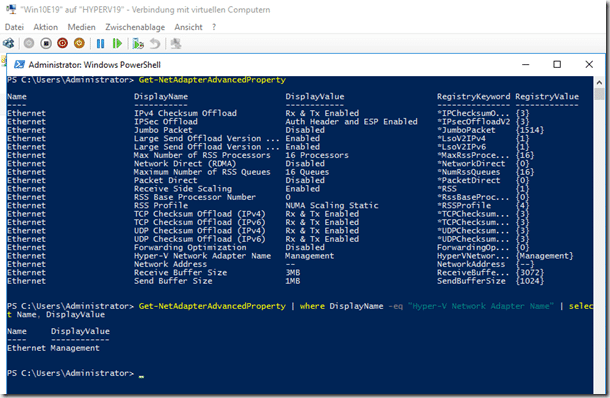Click 'Maximum Number of RSS Queues' entry

pos(202,172)
